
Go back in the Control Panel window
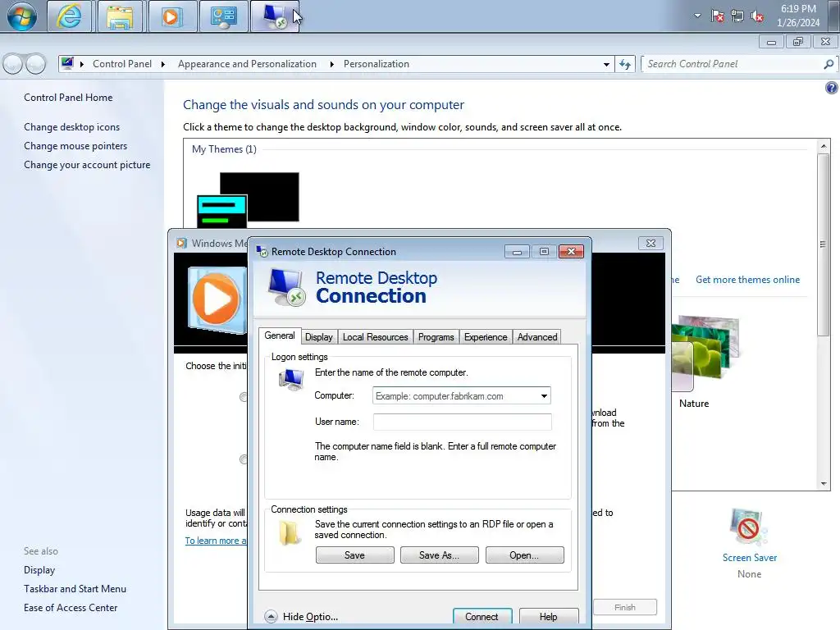coord(13,64)
